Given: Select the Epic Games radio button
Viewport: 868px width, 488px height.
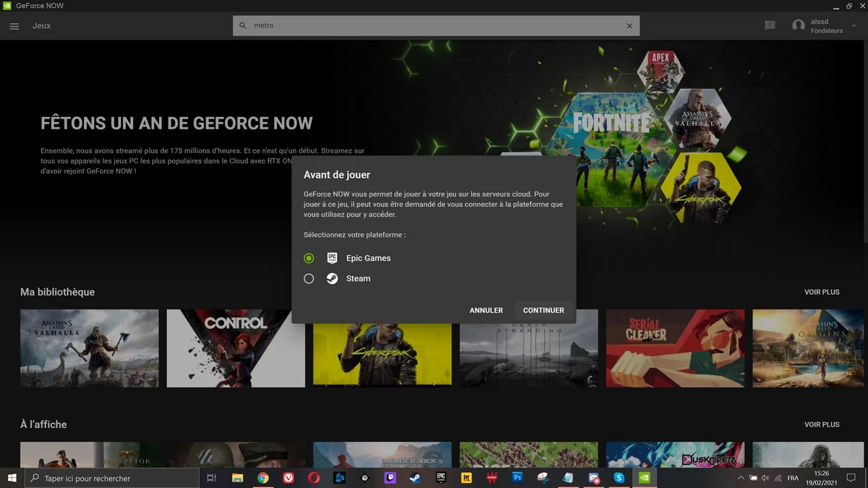Looking at the screenshot, I should coord(309,258).
